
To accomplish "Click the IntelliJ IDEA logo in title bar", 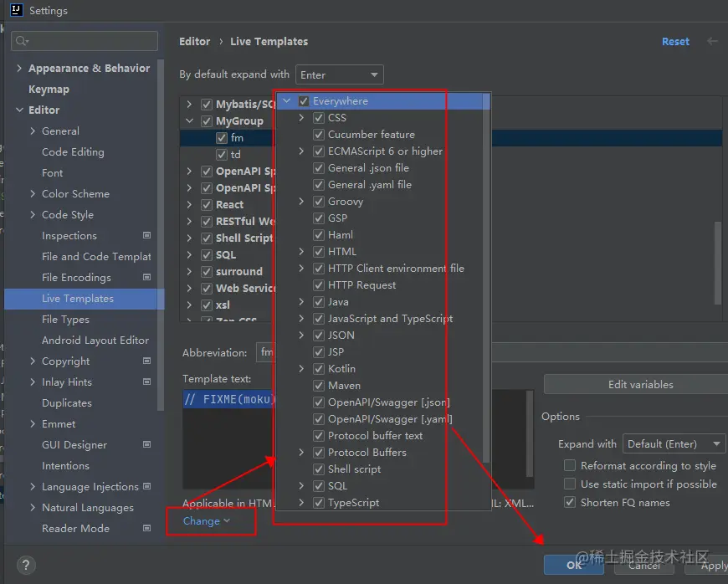I will [x=16, y=10].
